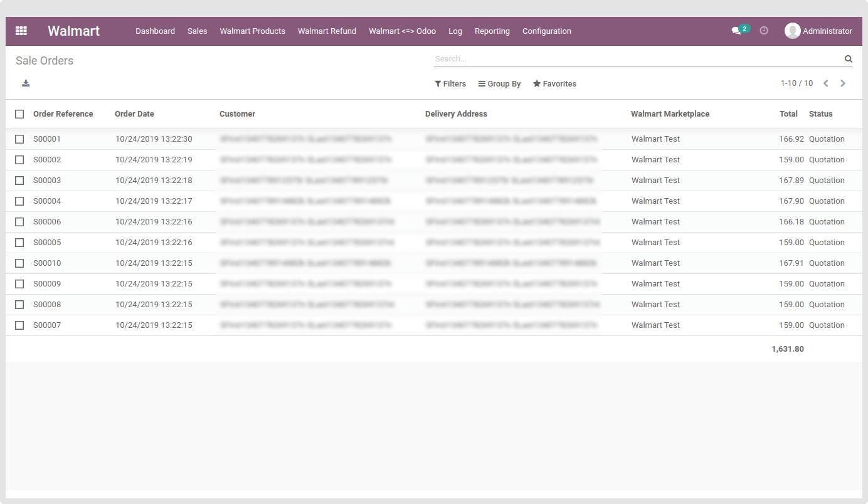Sort by Status column header
Viewport: 868px width, 504px height.
(x=820, y=114)
